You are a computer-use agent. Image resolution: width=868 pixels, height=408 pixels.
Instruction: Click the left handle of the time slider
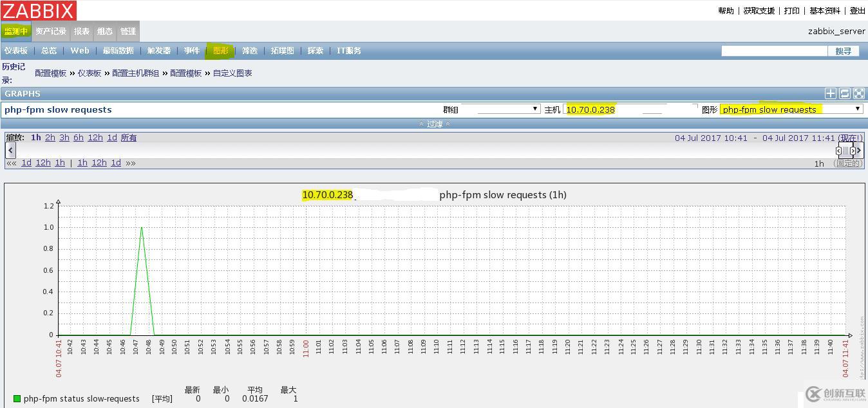click(837, 150)
